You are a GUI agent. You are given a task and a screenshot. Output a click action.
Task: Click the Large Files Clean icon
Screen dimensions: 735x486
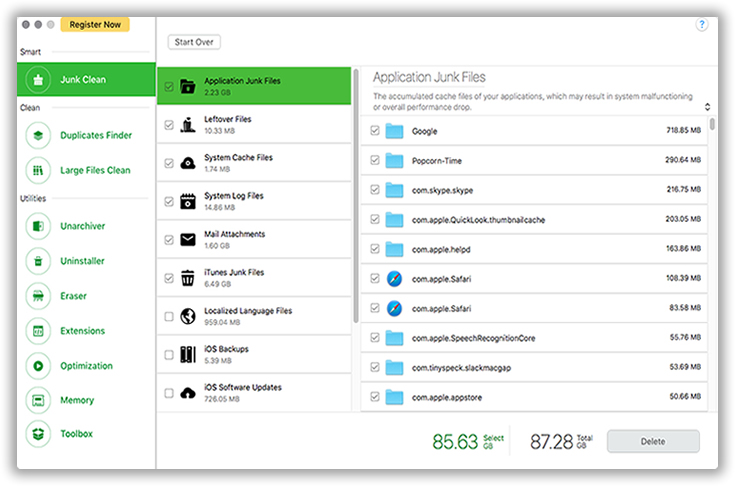[x=38, y=170]
